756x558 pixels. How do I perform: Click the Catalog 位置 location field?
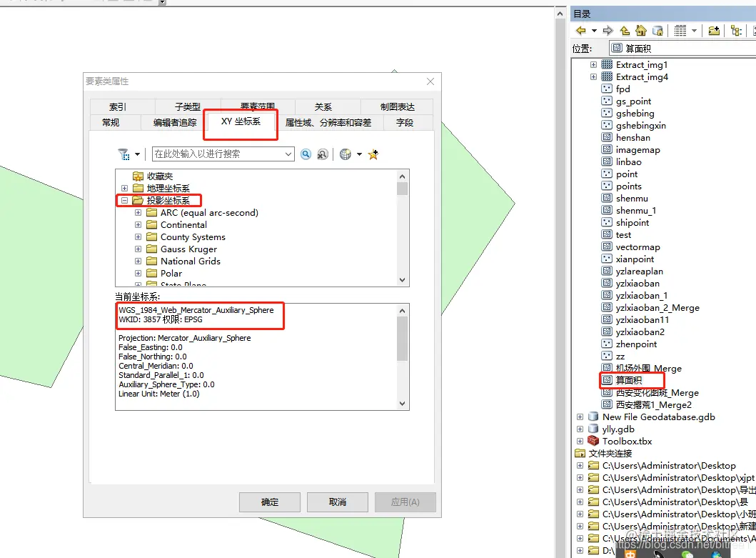(682, 49)
